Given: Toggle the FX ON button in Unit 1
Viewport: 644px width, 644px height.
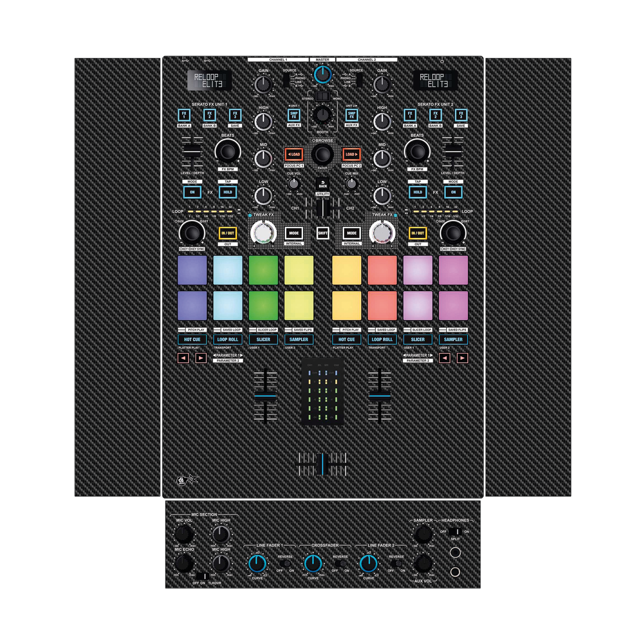Looking at the screenshot, I should point(192,192).
